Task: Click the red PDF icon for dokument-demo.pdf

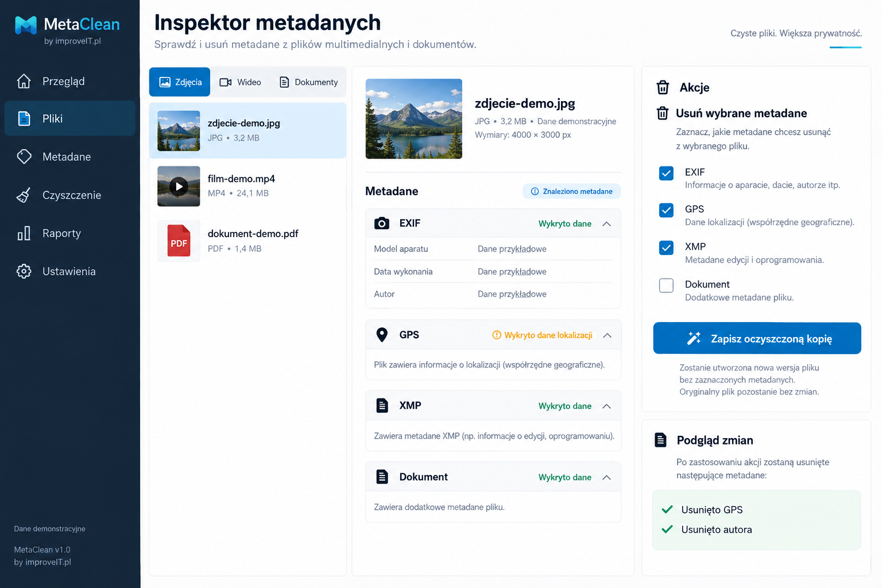Action: 179,241
